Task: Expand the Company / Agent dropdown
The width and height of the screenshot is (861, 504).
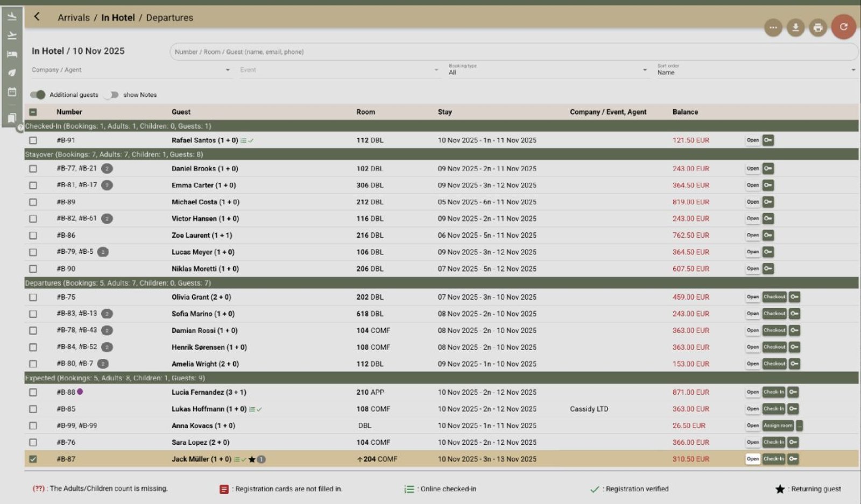Action: (x=131, y=70)
